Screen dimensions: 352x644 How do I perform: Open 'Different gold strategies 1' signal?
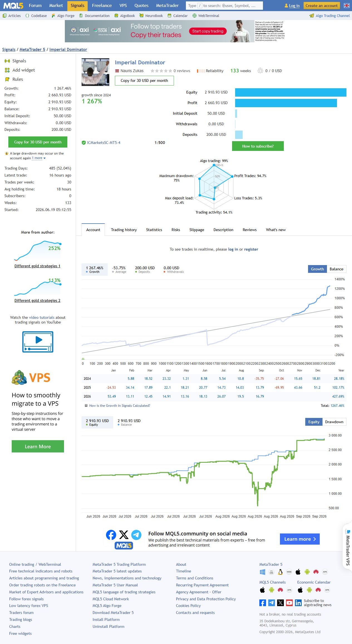coord(37,266)
